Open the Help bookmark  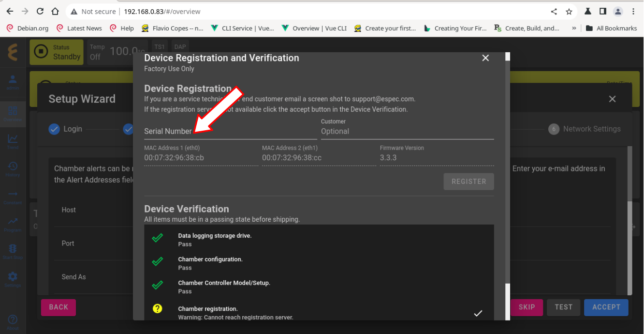tap(122, 28)
